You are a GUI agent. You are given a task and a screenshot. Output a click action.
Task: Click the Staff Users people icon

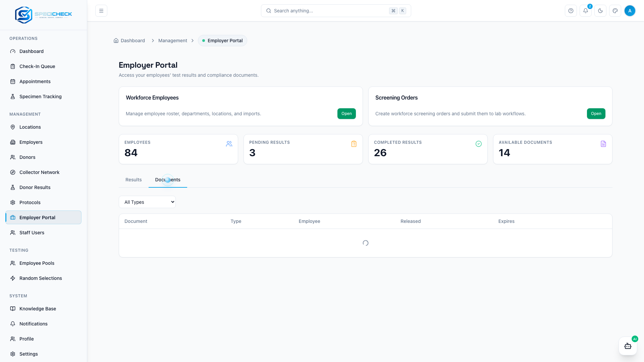click(x=13, y=233)
